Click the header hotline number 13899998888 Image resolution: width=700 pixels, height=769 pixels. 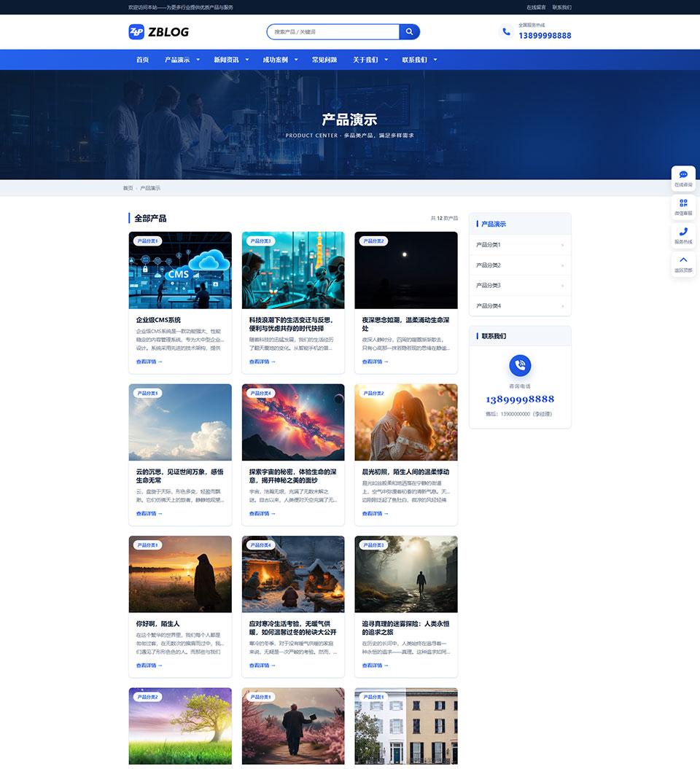[545, 36]
